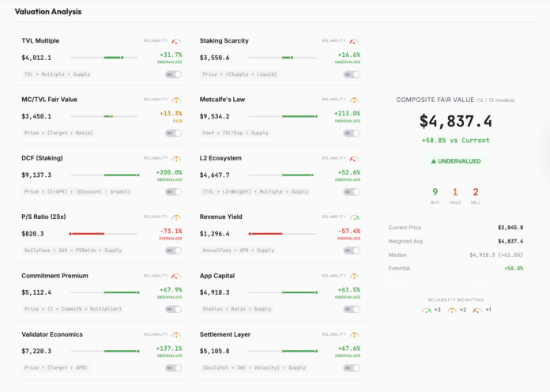Click the Metcalfe's Law reliability gauge icon
The height and width of the screenshot is (392, 550).
(354, 100)
